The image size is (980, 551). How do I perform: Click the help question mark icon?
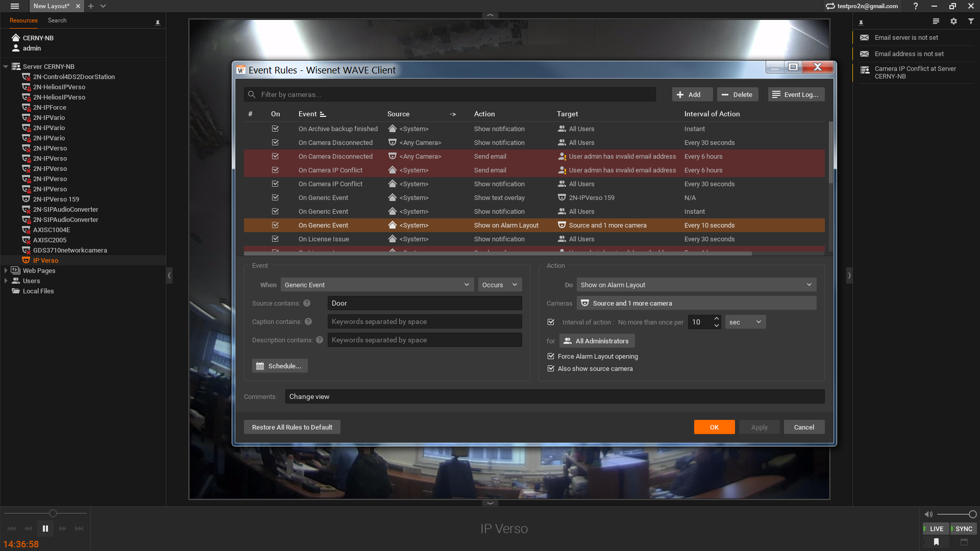click(x=916, y=6)
